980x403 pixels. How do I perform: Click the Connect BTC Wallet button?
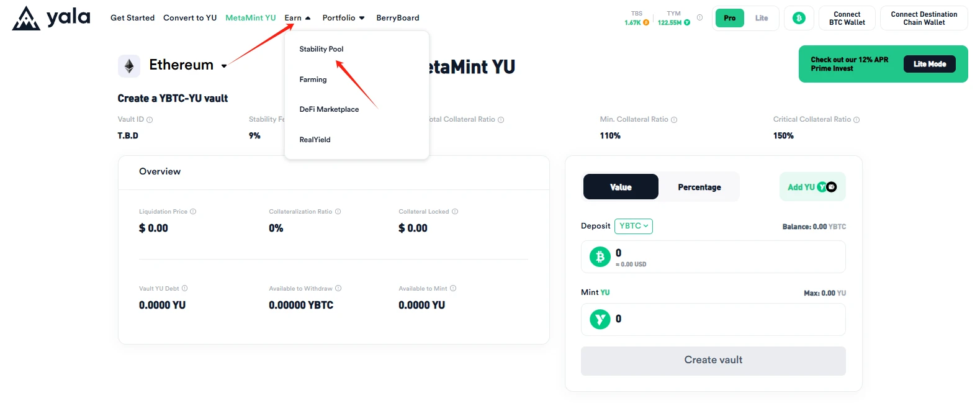click(847, 18)
